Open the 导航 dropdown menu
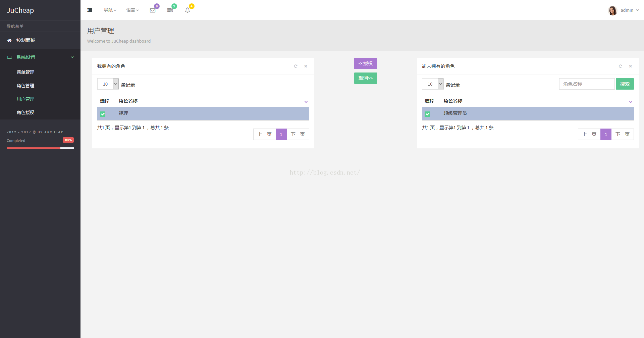The image size is (644, 338). click(110, 10)
